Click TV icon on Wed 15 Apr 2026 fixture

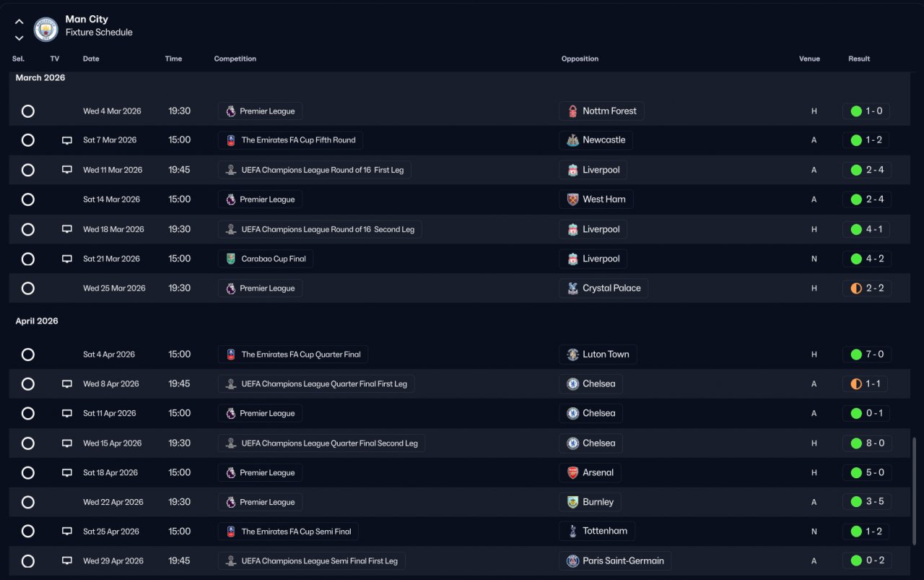tap(67, 443)
